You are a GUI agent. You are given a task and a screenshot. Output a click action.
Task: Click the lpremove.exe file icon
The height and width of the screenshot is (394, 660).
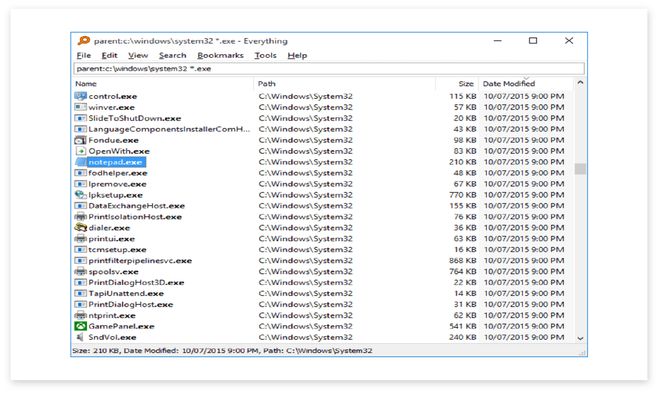[x=80, y=184]
